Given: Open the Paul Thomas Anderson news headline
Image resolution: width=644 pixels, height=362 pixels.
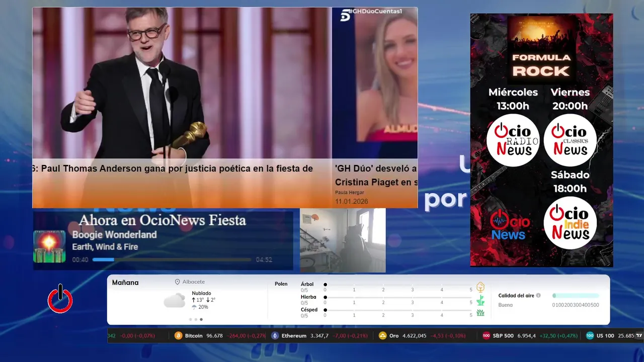Looking at the screenshot, I should coord(173,168).
